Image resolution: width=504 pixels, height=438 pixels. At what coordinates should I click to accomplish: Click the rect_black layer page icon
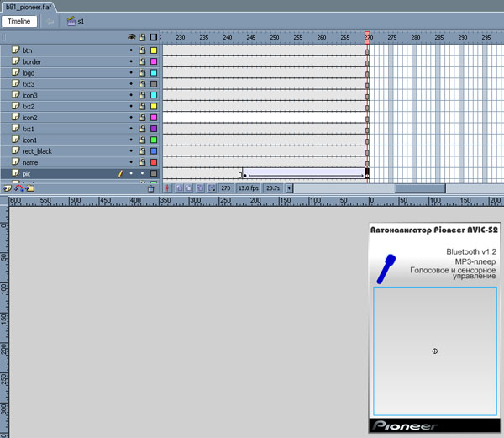point(15,150)
